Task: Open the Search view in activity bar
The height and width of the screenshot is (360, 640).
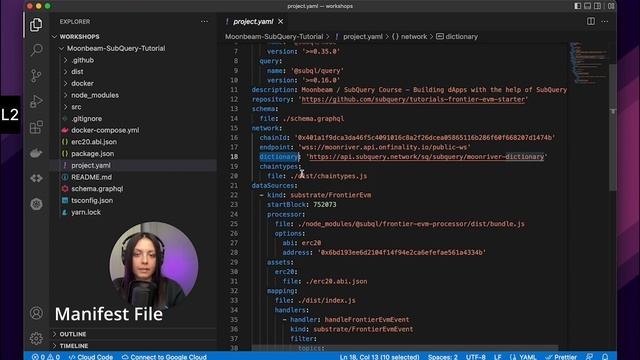Action: 36,50
